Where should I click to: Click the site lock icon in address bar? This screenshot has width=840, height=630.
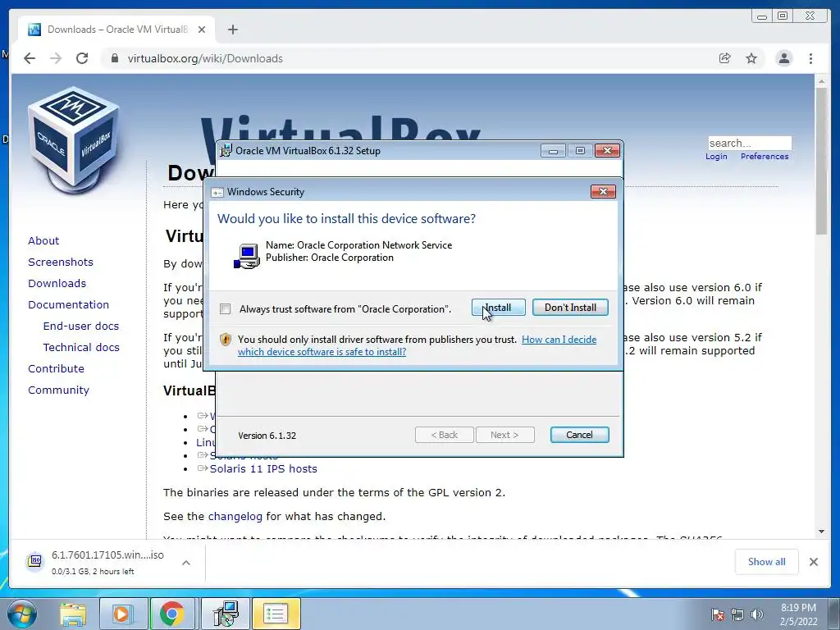coord(114,58)
